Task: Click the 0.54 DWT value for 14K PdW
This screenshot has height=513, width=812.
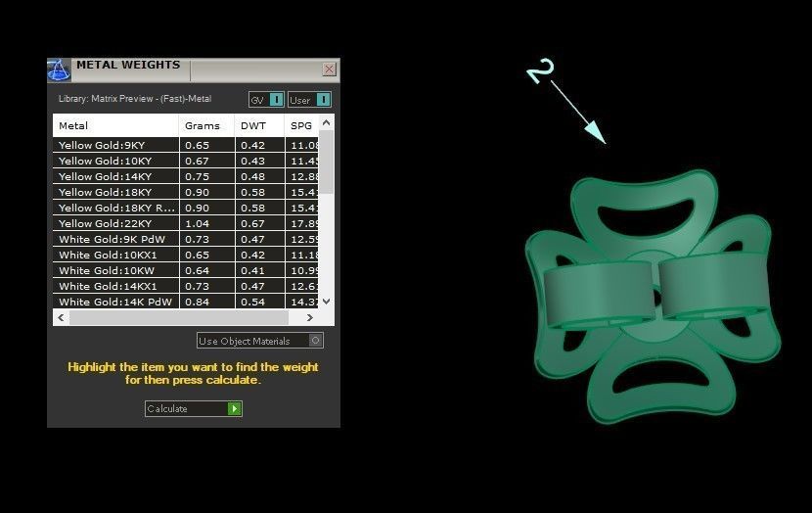Action: click(252, 302)
